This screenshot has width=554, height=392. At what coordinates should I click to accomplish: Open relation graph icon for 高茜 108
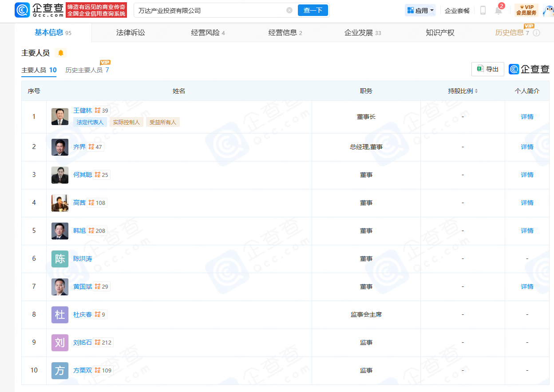pyautogui.click(x=91, y=203)
